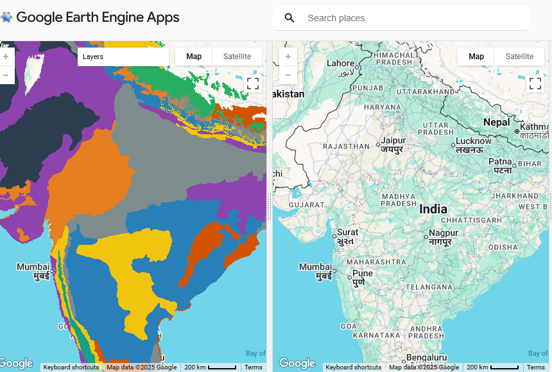
Task: Click the Nepal country label
Action: [x=496, y=122]
